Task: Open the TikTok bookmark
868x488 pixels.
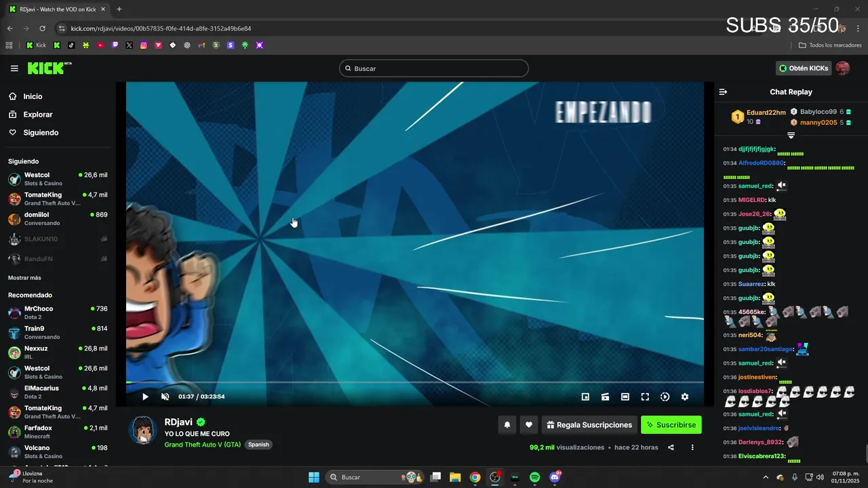Action: [x=71, y=45]
